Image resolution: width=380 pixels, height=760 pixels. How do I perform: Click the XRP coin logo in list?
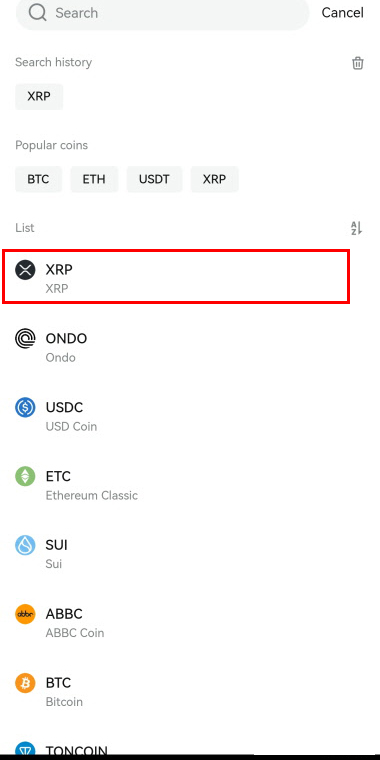click(25, 269)
